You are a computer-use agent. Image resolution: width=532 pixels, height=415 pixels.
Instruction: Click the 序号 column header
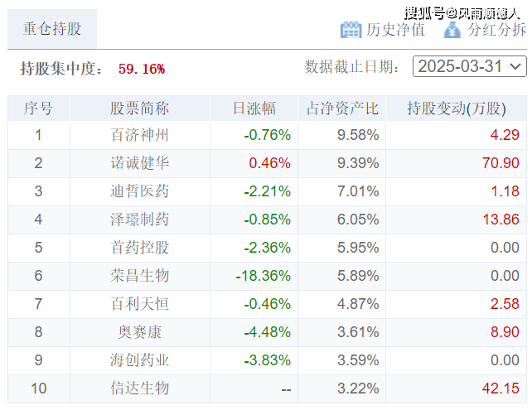coord(38,109)
